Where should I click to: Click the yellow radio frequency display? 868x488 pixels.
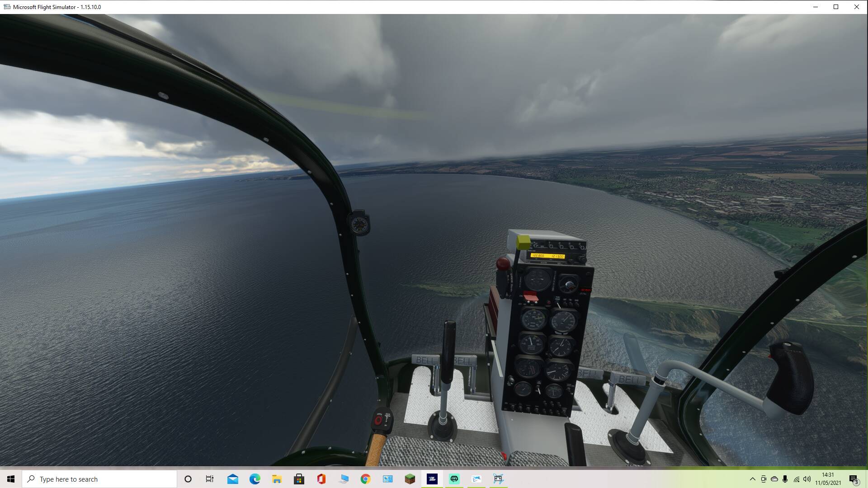pyautogui.click(x=547, y=256)
